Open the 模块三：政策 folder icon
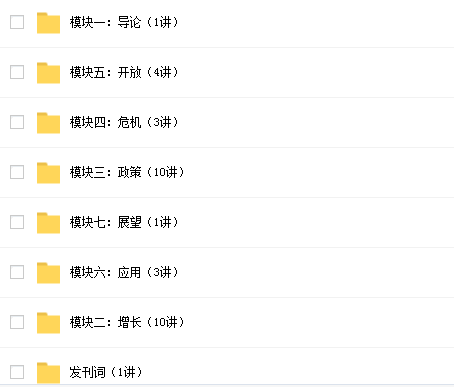Viewport: 454px width, 387px height. [x=48, y=173]
